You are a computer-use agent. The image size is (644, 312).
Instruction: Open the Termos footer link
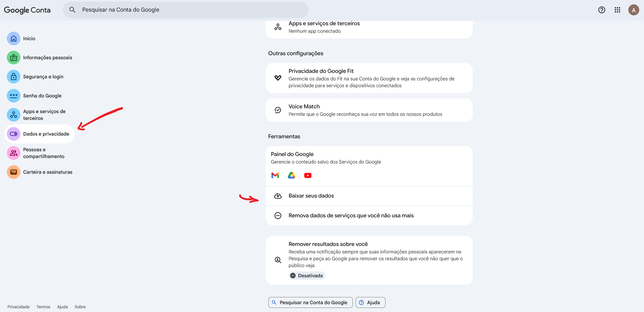click(43, 307)
